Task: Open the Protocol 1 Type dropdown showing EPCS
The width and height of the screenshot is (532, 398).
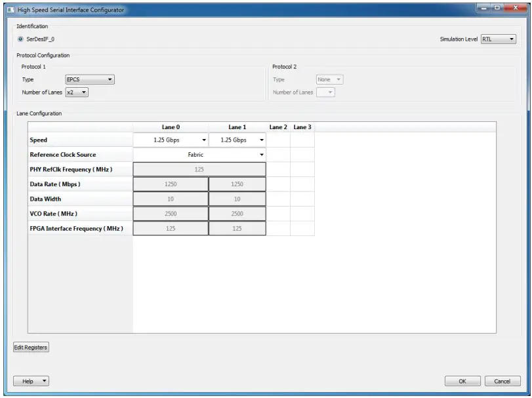Action: 91,79
